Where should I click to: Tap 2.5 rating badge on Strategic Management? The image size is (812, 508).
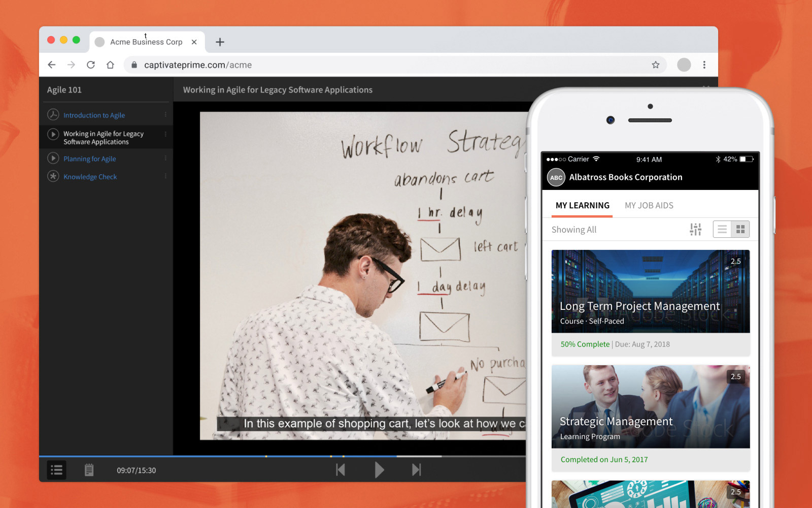(736, 376)
